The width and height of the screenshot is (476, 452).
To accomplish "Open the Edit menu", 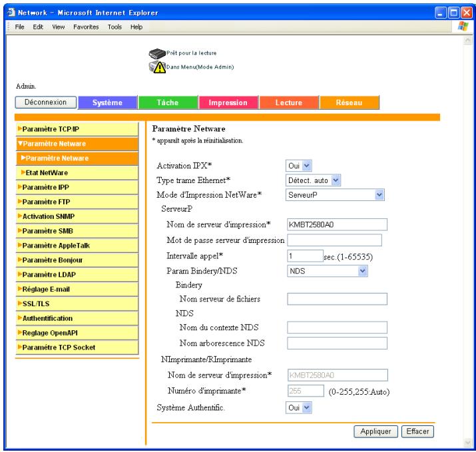I will click(x=38, y=27).
